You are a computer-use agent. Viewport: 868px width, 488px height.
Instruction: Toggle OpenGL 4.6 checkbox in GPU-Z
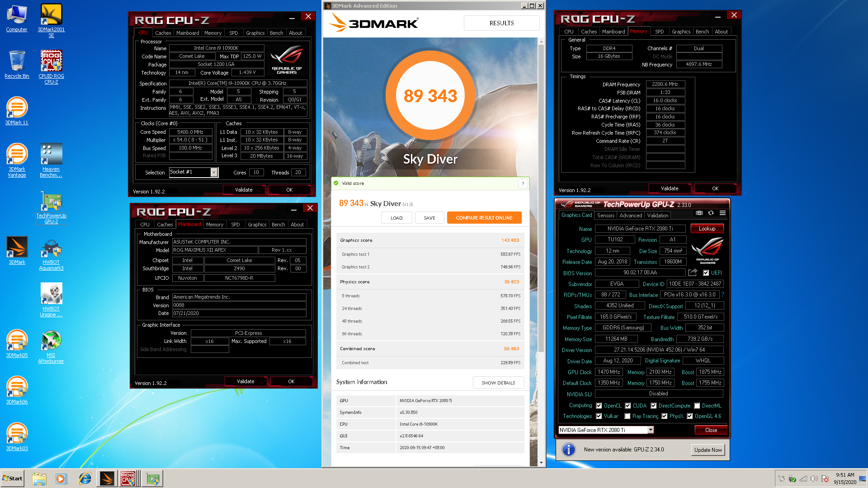click(x=690, y=416)
